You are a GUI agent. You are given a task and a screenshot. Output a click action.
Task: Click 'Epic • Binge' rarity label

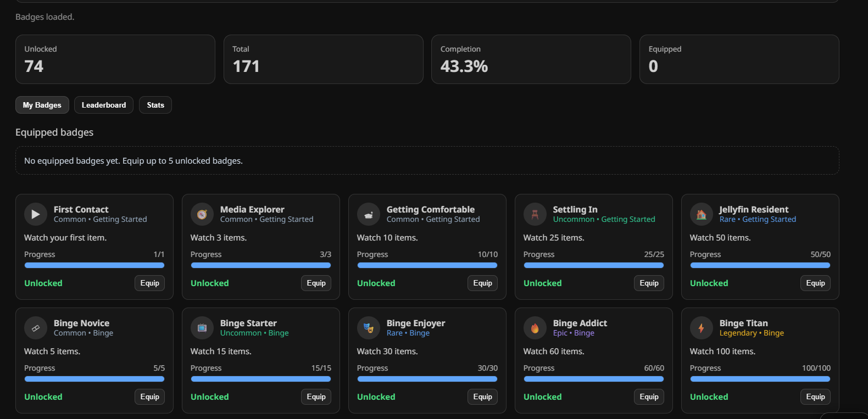(x=574, y=333)
